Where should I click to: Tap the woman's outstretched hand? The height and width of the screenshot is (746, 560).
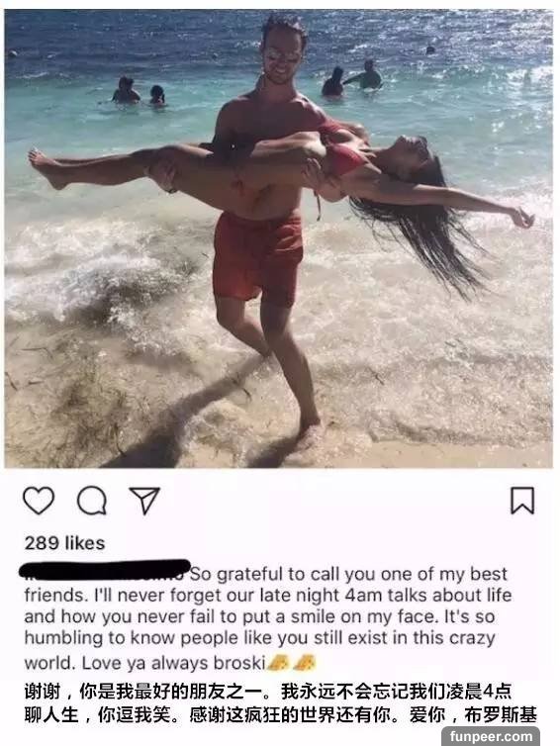[x=522, y=217]
